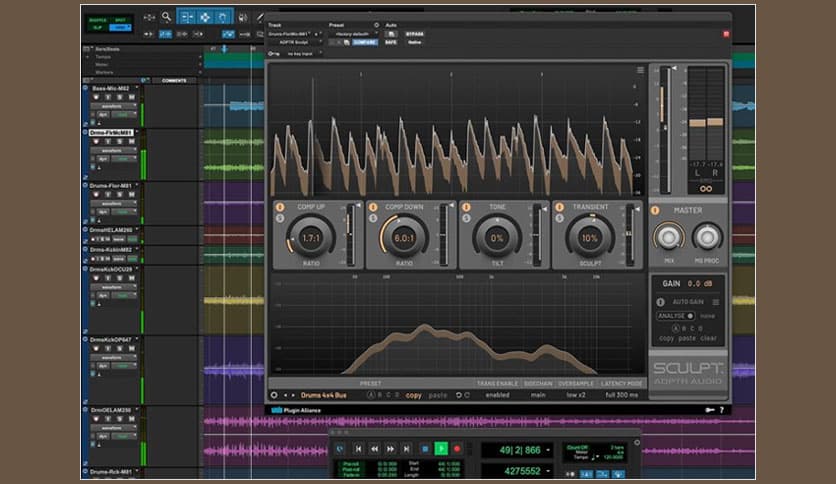This screenshot has height=484, width=836.
Task: Click the red Record button
Action: click(457, 449)
